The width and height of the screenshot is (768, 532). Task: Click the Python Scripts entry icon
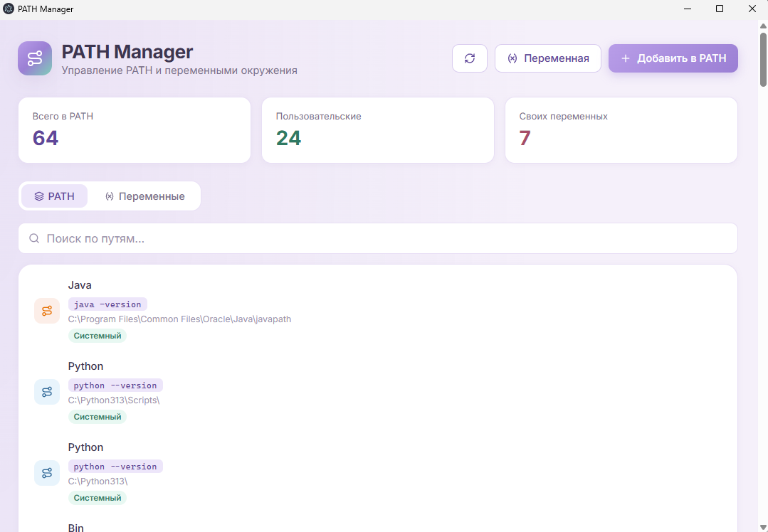coord(47,392)
